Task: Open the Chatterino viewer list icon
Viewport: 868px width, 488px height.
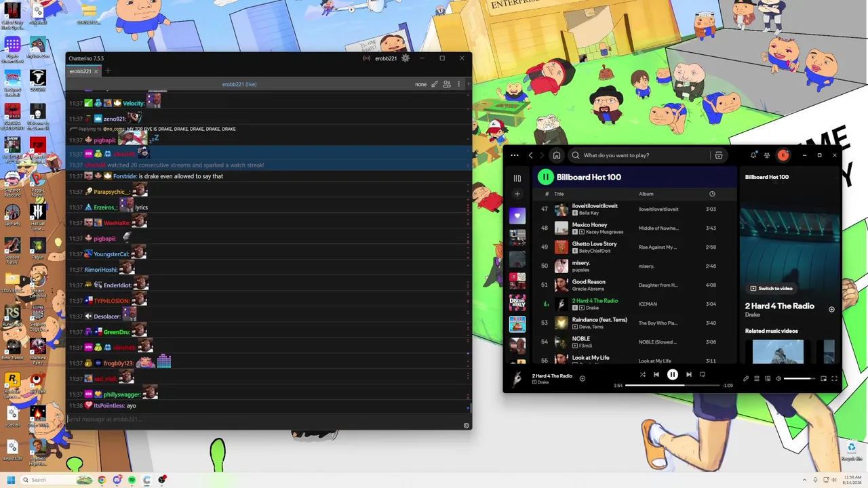Action: pyautogui.click(x=447, y=84)
